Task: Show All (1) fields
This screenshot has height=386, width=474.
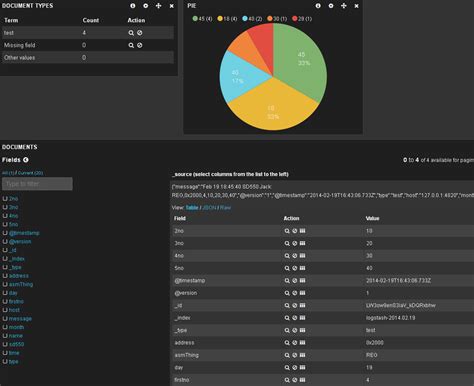Action: (x=8, y=173)
